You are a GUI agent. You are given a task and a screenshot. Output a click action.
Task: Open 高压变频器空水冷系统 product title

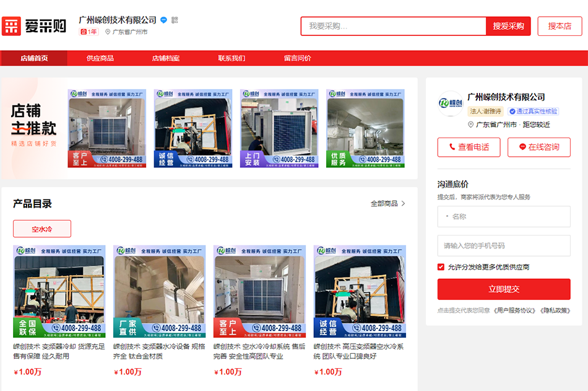[x=359, y=351]
